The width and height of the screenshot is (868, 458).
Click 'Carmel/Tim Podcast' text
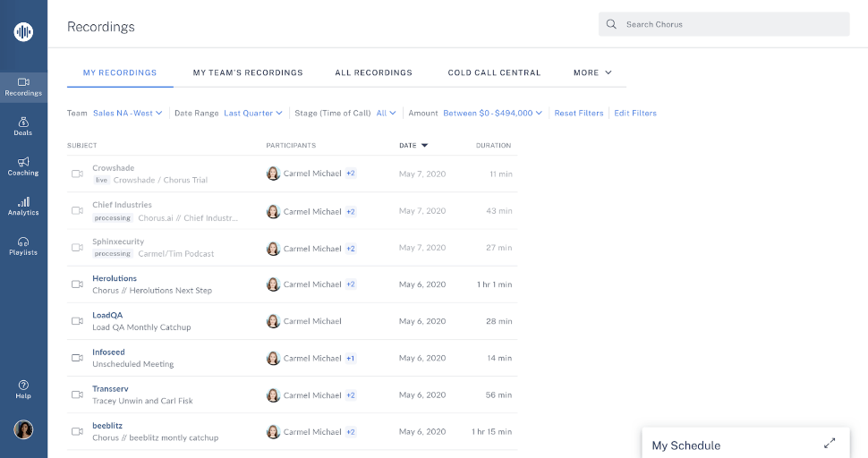pyautogui.click(x=176, y=253)
